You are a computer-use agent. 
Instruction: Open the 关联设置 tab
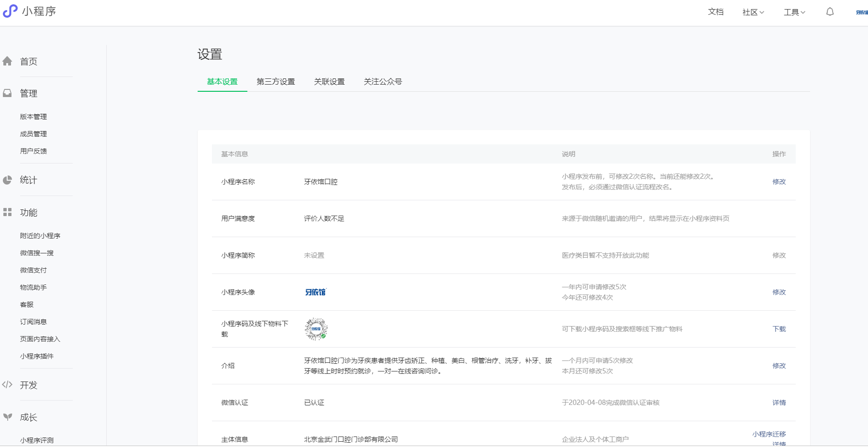point(329,82)
